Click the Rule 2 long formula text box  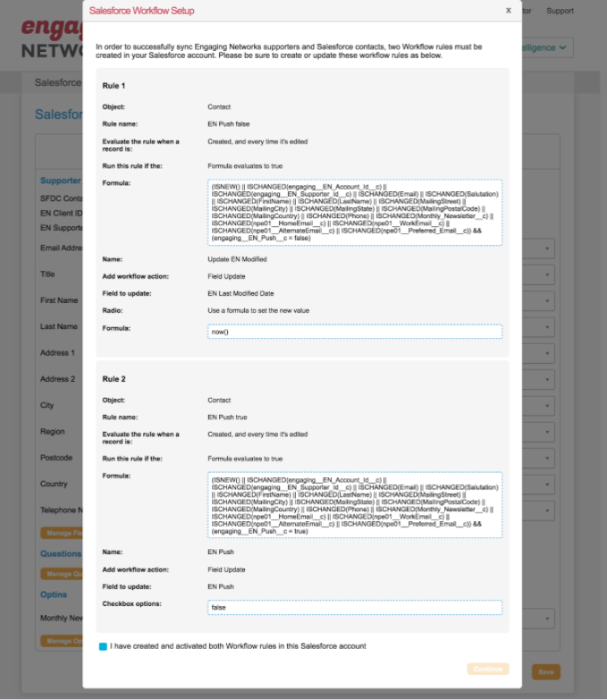[355, 506]
